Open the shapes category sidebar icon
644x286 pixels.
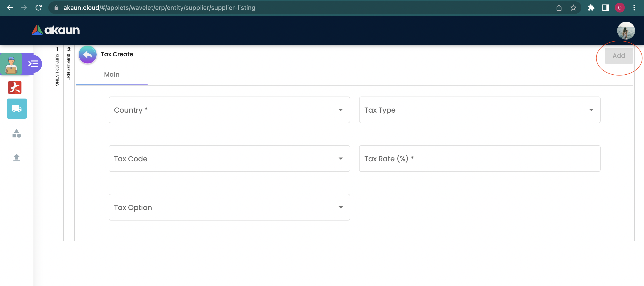pyautogui.click(x=17, y=133)
